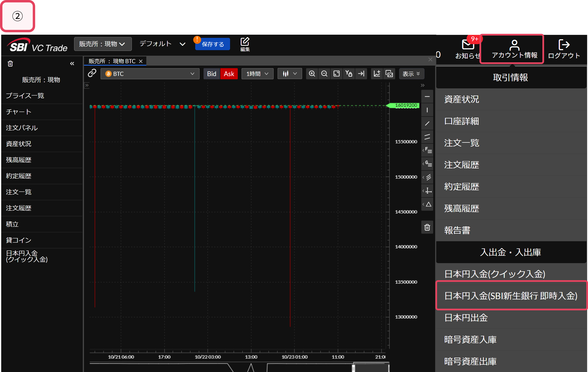This screenshot has height=372, width=588.
Task: Select the parallel channel drawing tool
Action: click(x=427, y=137)
